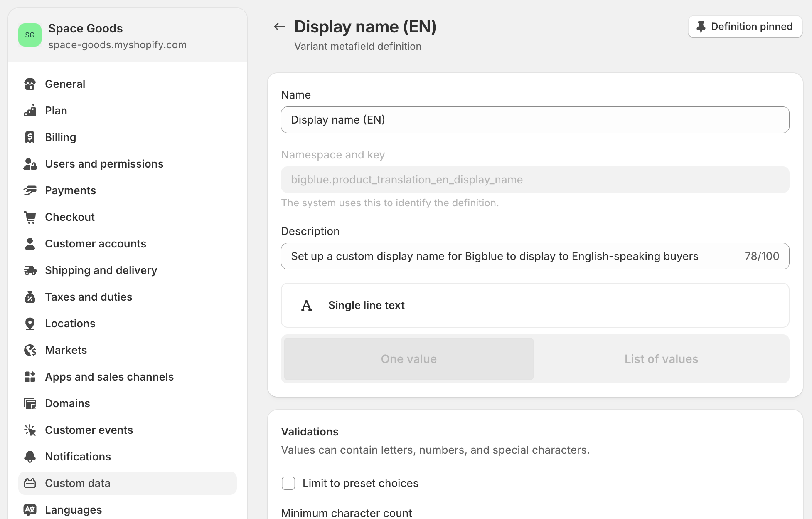Click the Customer accounts person icon

pos(30,244)
